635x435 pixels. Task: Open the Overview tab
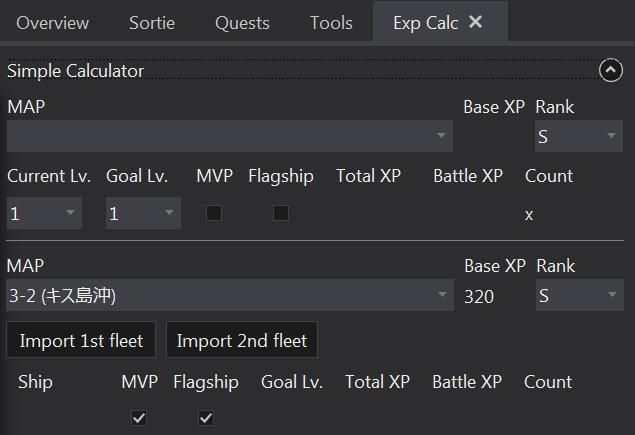[x=53, y=23]
